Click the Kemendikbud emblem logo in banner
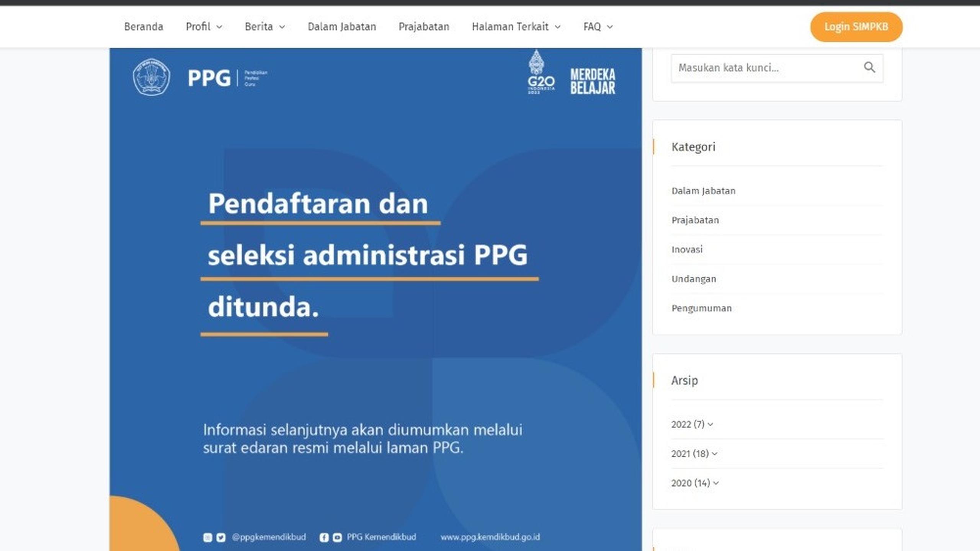 click(151, 77)
